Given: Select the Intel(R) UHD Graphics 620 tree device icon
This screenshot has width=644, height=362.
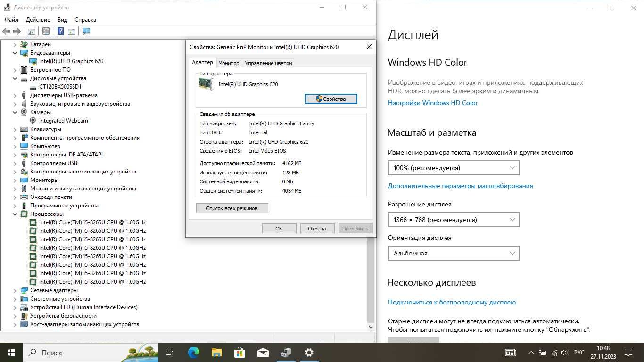Looking at the screenshot, I should tap(33, 61).
